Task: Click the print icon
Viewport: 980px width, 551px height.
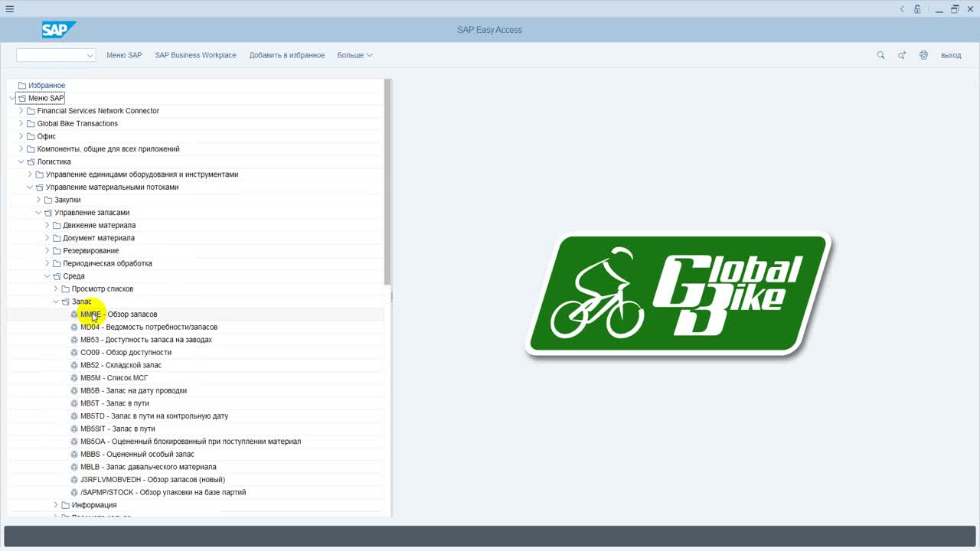Action: (923, 55)
